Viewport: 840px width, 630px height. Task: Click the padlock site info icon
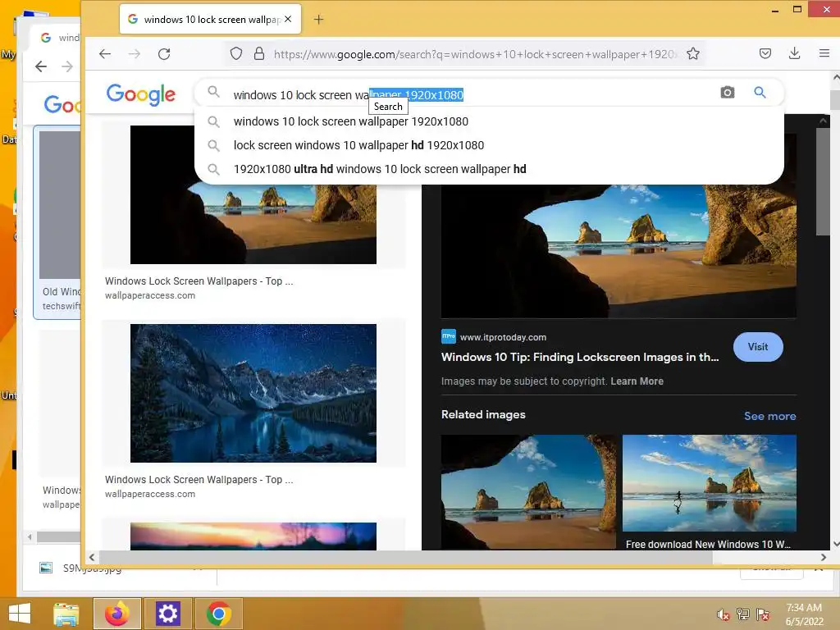(x=258, y=53)
